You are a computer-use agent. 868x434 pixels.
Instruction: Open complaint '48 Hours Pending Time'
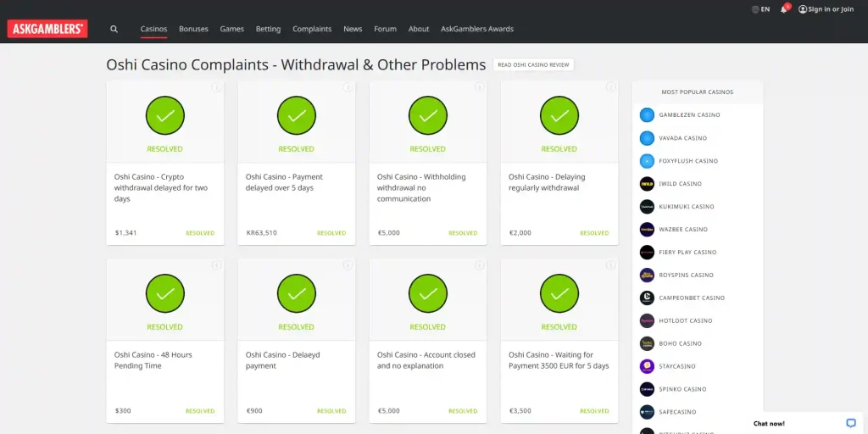pyautogui.click(x=153, y=360)
